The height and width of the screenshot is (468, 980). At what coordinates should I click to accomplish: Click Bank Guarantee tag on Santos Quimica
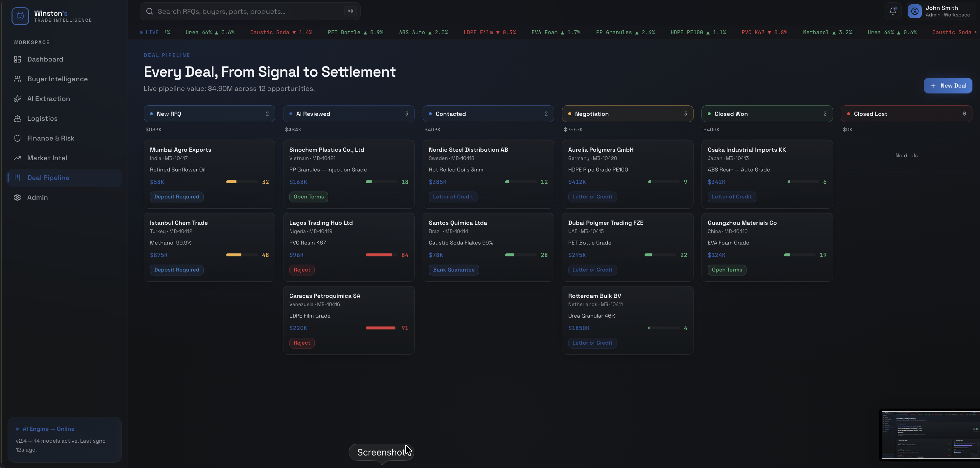453,270
